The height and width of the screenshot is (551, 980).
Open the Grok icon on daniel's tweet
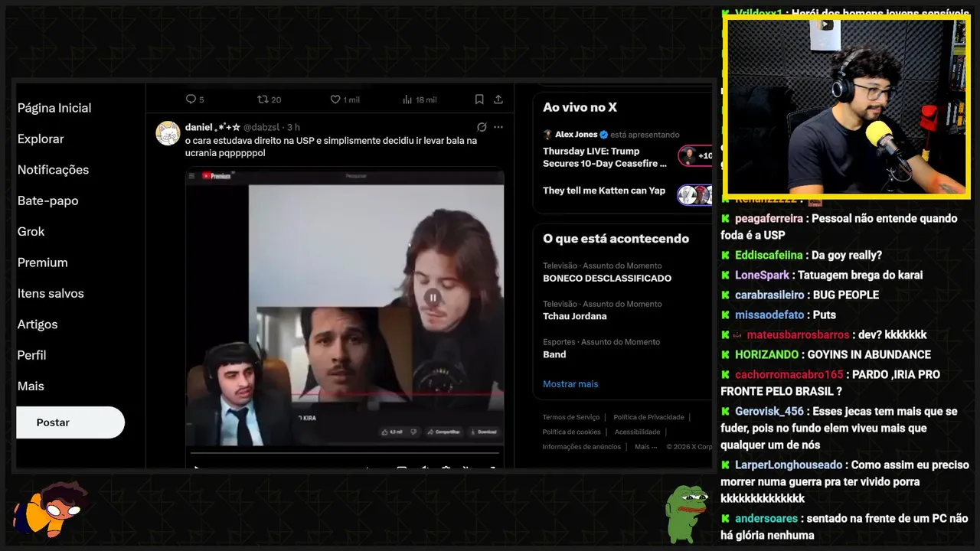482,127
